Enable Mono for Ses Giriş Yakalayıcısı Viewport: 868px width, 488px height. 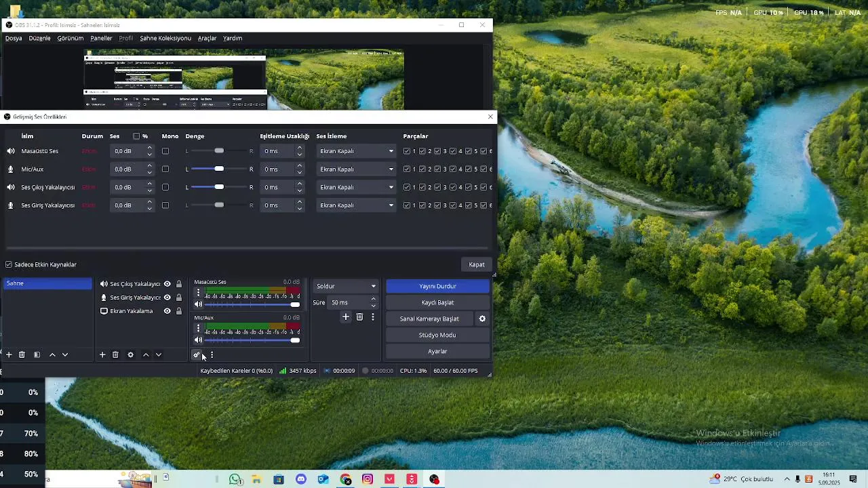point(165,205)
